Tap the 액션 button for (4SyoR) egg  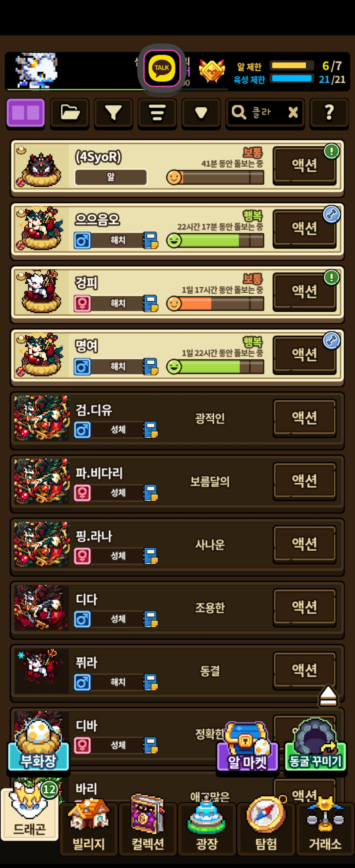[304, 165]
